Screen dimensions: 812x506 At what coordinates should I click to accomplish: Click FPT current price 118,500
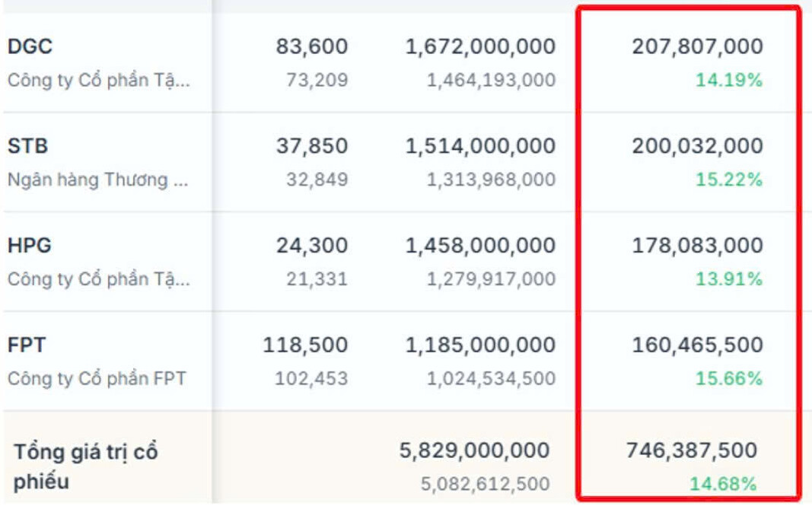305,345
